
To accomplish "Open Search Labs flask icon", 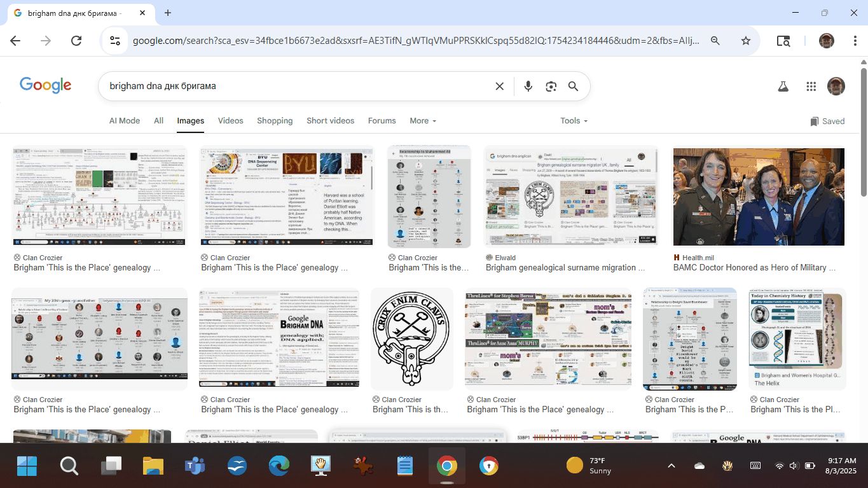I will click(x=783, y=87).
